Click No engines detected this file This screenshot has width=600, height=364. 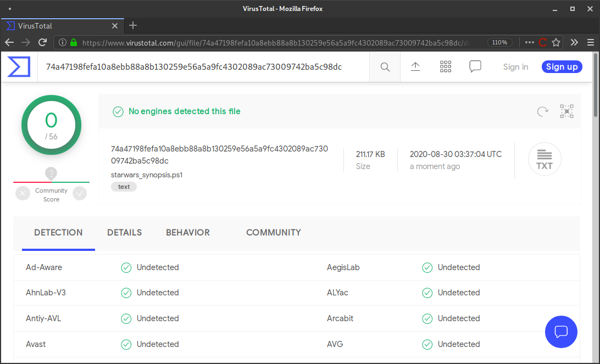pyautogui.click(x=185, y=111)
